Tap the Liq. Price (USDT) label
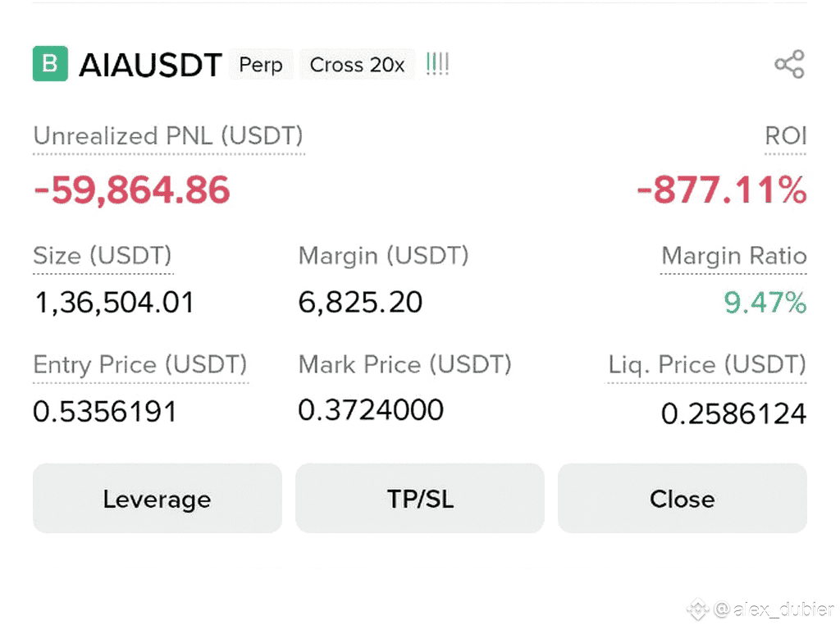 coord(706,365)
